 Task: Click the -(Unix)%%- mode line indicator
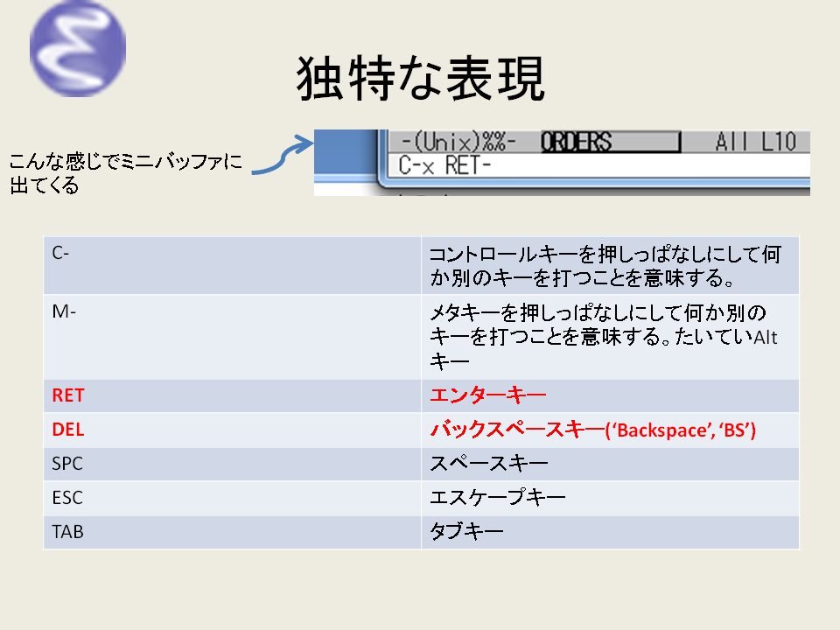458,142
